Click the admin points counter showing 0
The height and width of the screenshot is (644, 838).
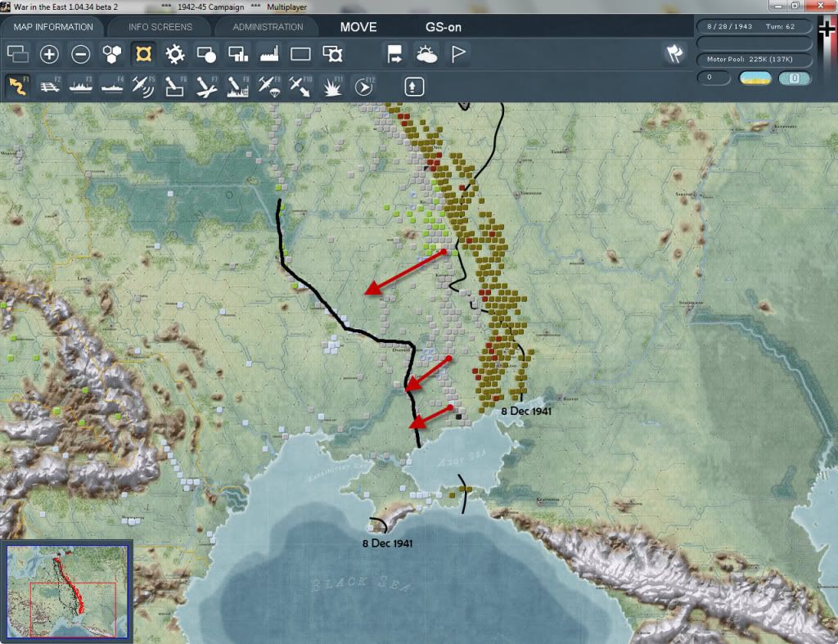pos(714,78)
